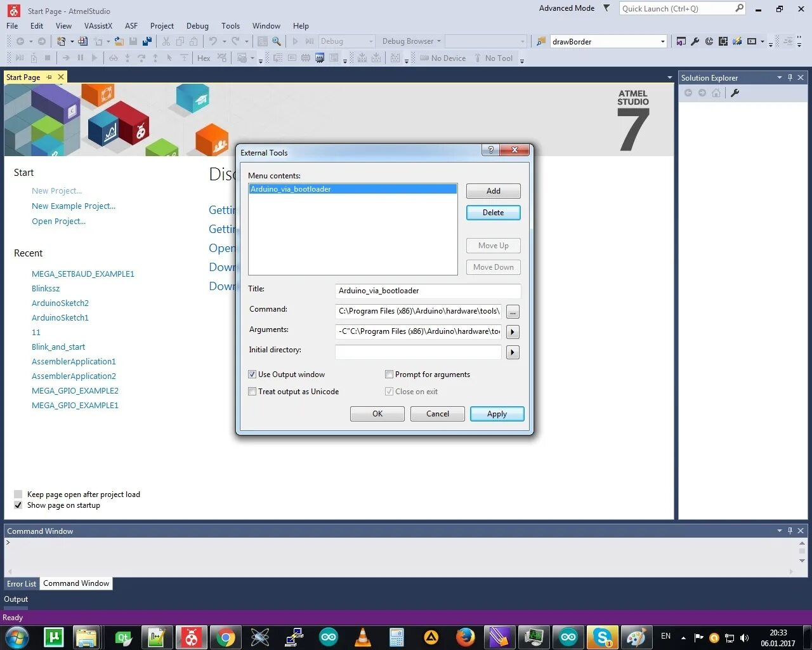Click the Memory chip icon in debug windows toolbar

click(305, 58)
